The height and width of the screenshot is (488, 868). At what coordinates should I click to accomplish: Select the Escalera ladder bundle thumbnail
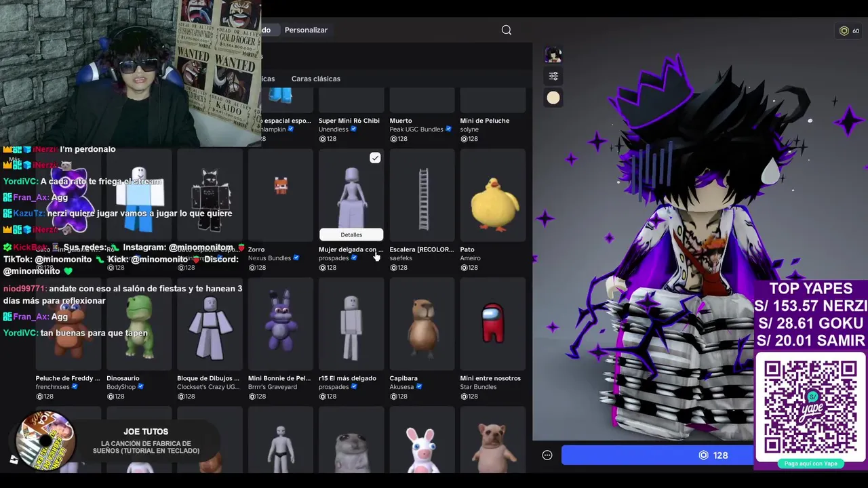point(422,195)
